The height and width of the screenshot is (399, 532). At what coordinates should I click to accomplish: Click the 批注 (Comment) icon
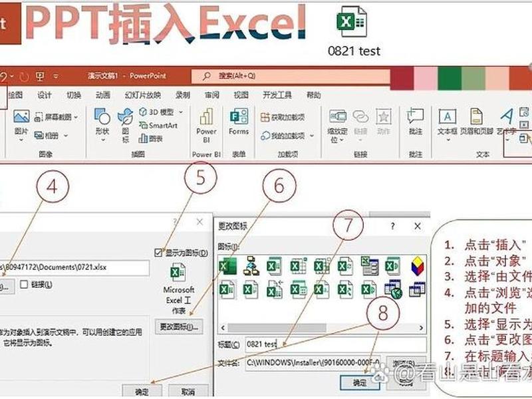415,116
